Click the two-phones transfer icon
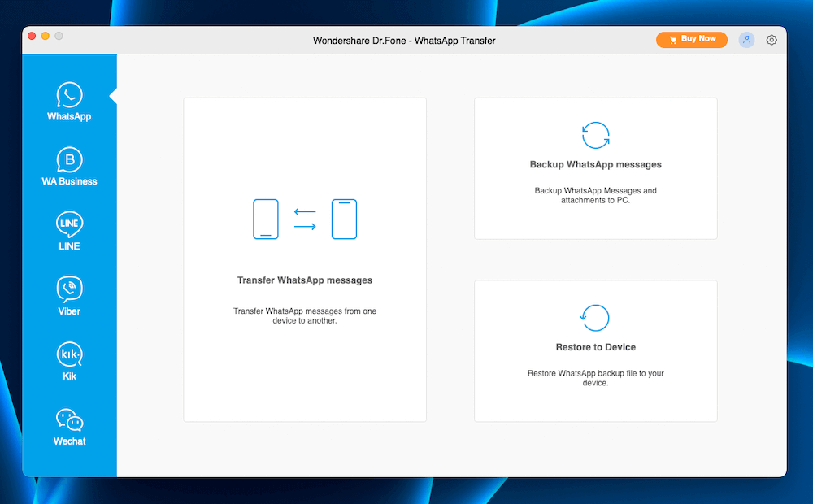Screen dimensions: 813x504 coord(305,219)
